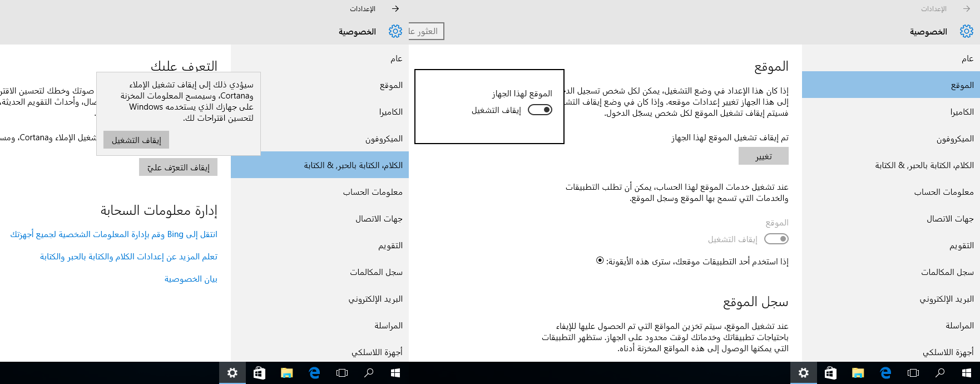980x384 pixels.
Task: Open the Start menu on the Location window's taskbar
Action: [x=967, y=373]
